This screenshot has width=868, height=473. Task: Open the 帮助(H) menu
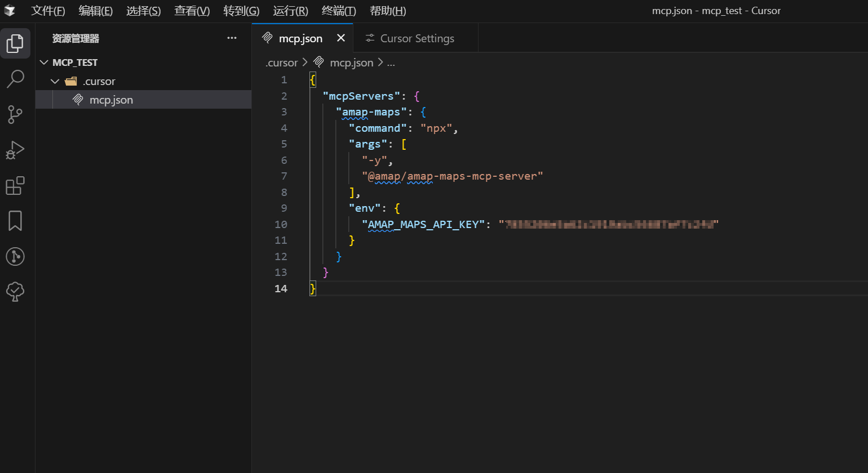click(388, 11)
